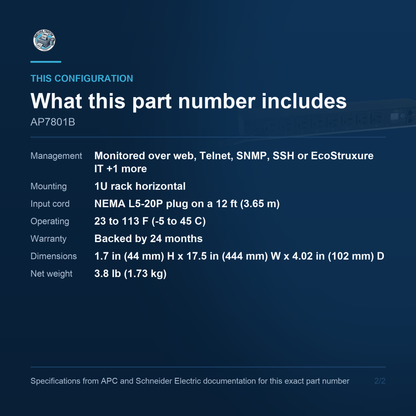
Task: Click the What this part number includes heading
Action: (189, 101)
